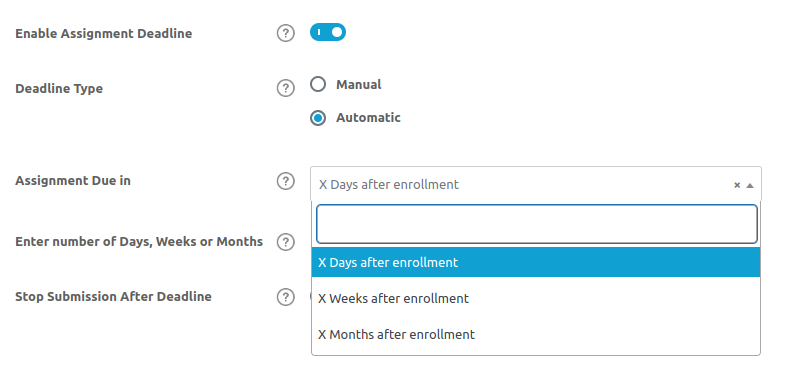The width and height of the screenshot is (791, 382).
Task: Collapse the Assignment Due in dropdown box
Action: (536, 184)
